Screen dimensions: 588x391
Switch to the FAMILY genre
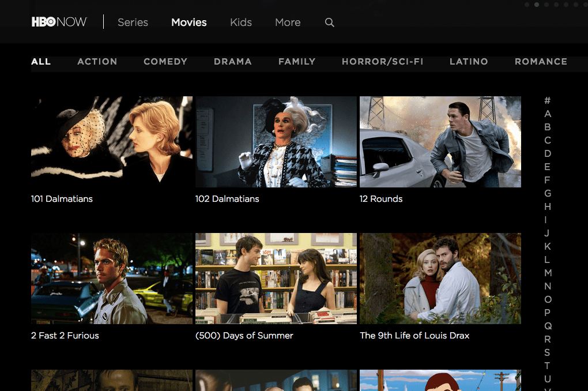point(296,62)
